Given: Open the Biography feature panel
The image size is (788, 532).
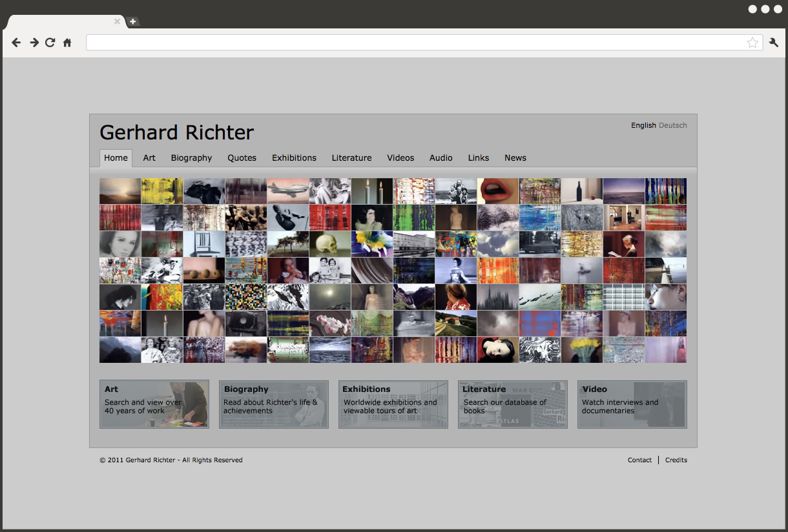Looking at the screenshot, I should 273,404.
